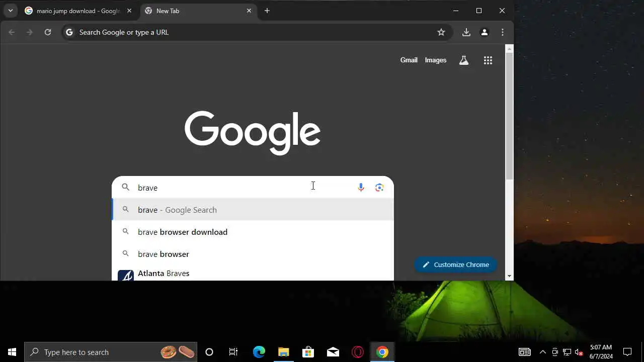Open Chrome downloads icon
The width and height of the screenshot is (644, 362).
pyautogui.click(x=466, y=32)
